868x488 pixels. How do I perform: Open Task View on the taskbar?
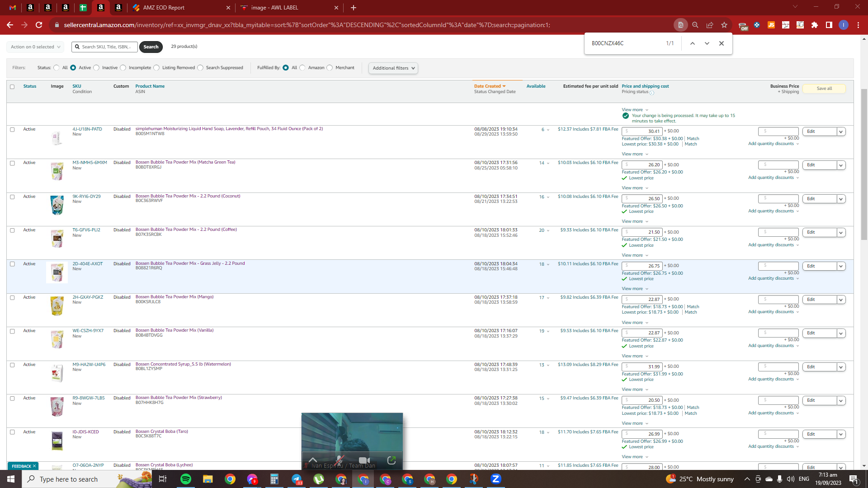point(163,479)
